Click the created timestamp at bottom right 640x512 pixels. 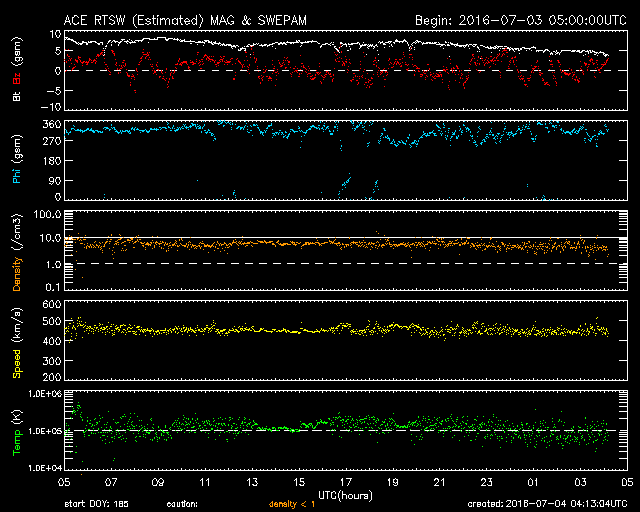tap(546, 504)
